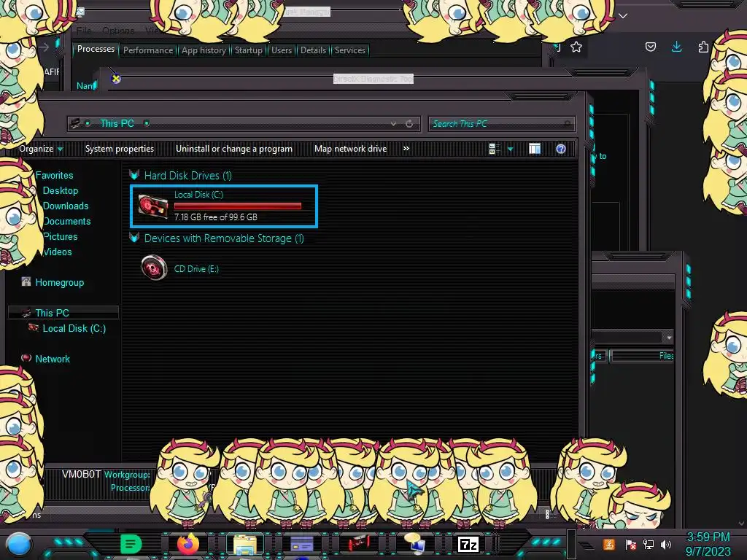This screenshot has width=747, height=560.
Task: Toggle the preview pane icon in Explorer
Action: point(535,149)
